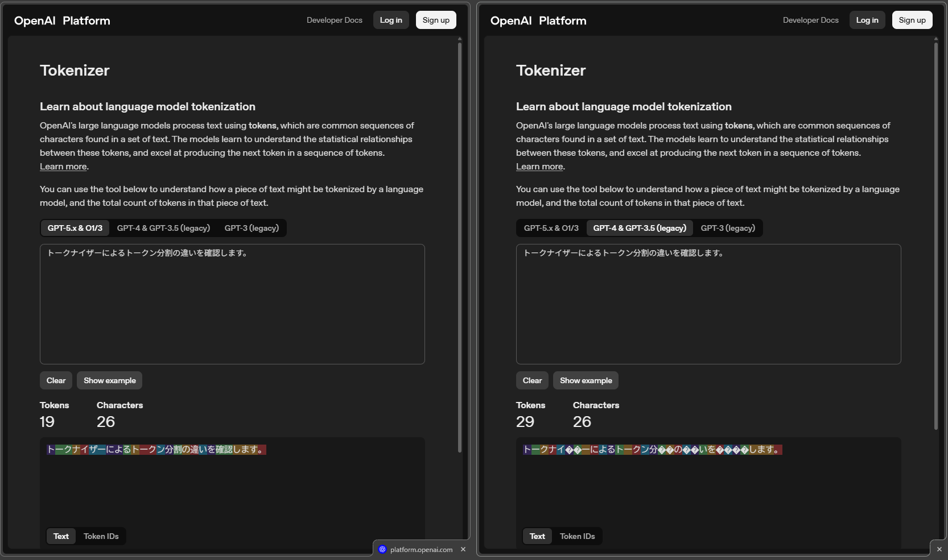Click Clear button in right window
Image resolution: width=948 pixels, height=560 pixels.
coord(532,380)
